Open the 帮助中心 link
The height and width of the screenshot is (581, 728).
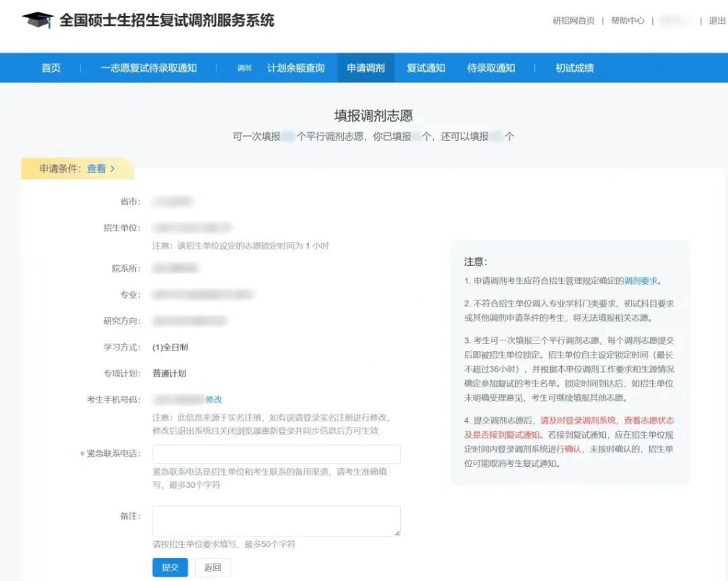(628, 21)
